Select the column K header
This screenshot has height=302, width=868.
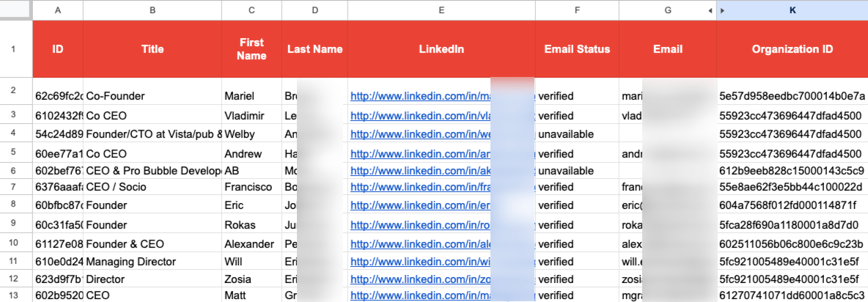[x=792, y=10]
